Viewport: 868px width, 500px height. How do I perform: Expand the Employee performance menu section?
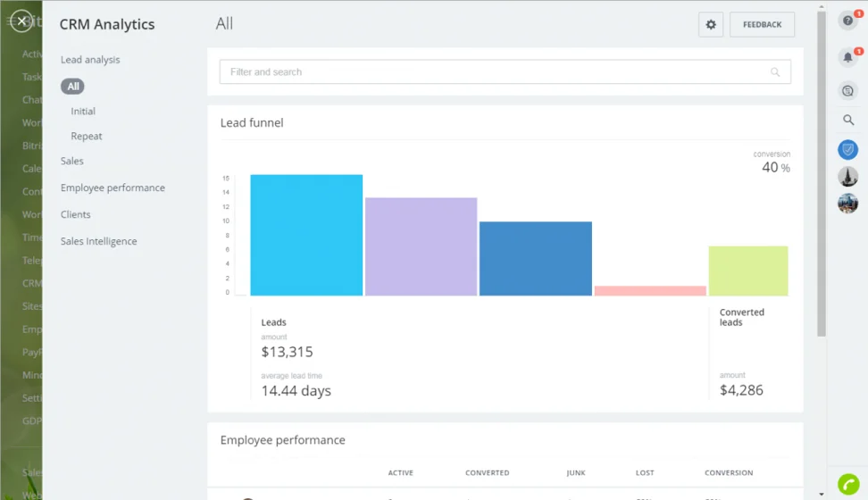pyautogui.click(x=113, y=188)
